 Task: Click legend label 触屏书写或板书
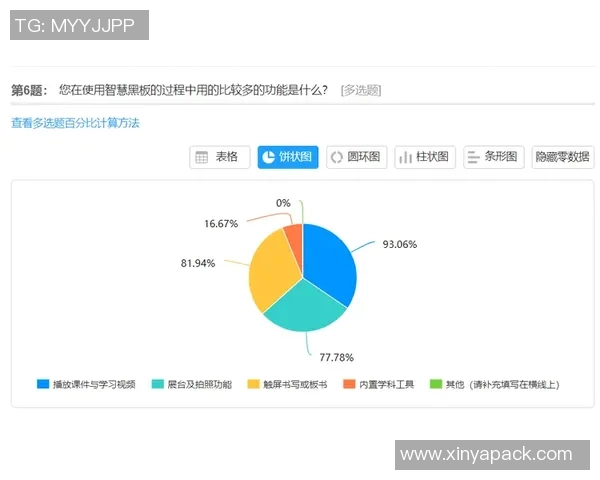point(295,384)
